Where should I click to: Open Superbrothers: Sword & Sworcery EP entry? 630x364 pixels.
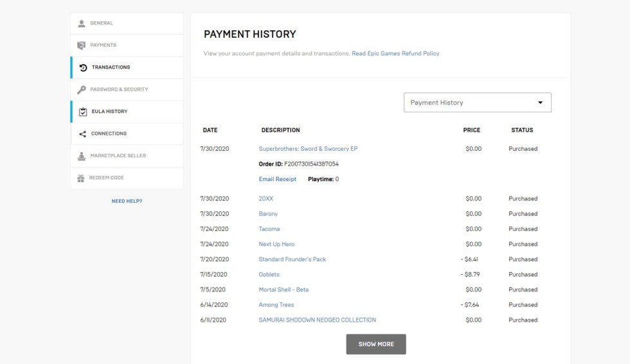[308, 148]
